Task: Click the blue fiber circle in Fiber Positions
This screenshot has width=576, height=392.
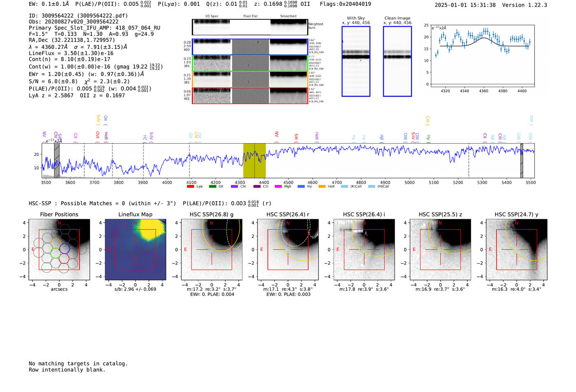Action: tap(65, 248)
